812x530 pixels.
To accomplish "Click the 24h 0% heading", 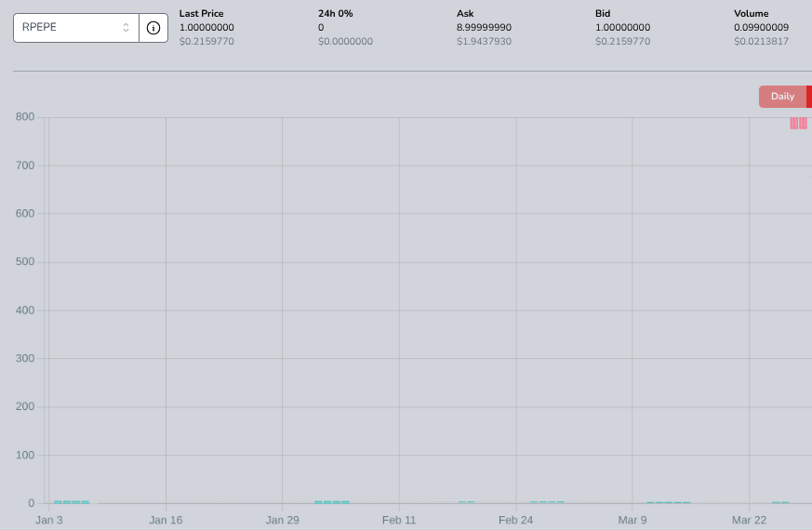I will click(x=335, y=14).
